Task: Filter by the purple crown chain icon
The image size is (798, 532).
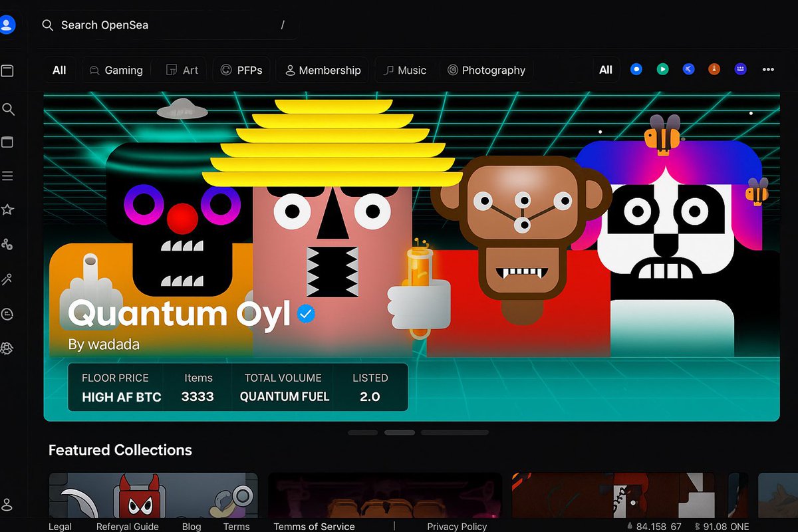Action: (740, 69)
